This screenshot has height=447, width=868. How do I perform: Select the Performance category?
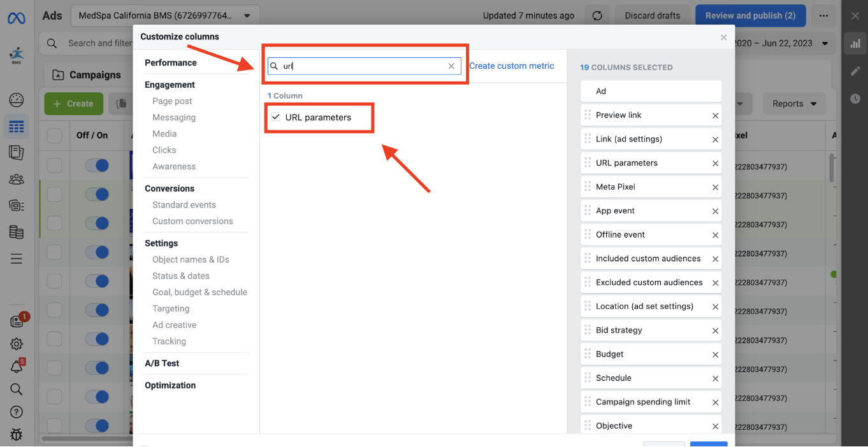[171, 62]
